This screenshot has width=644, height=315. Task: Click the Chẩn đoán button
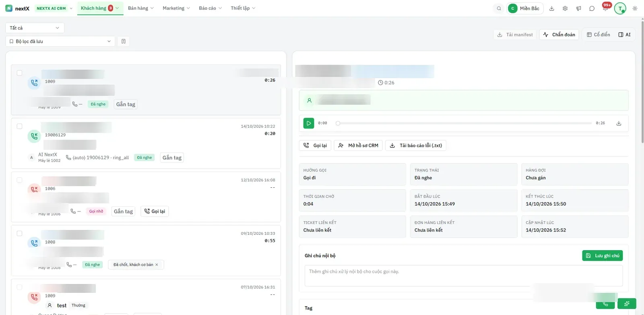coord(559,35)
